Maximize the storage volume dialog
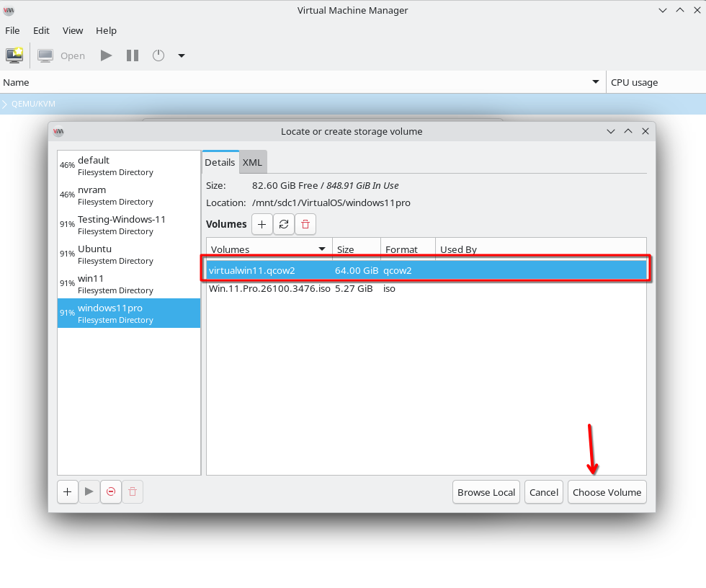This screenshot has width=706, height=588. point(628,131)
